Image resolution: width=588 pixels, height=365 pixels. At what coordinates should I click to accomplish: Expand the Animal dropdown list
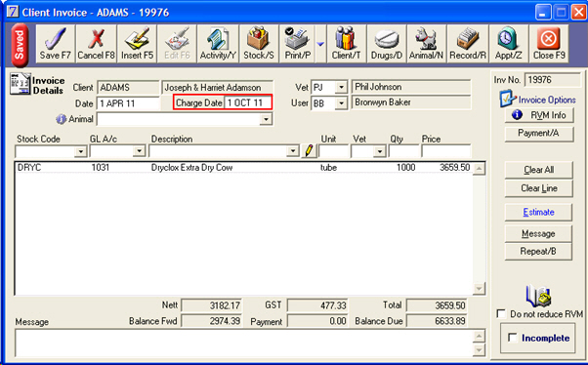point(266,119)
